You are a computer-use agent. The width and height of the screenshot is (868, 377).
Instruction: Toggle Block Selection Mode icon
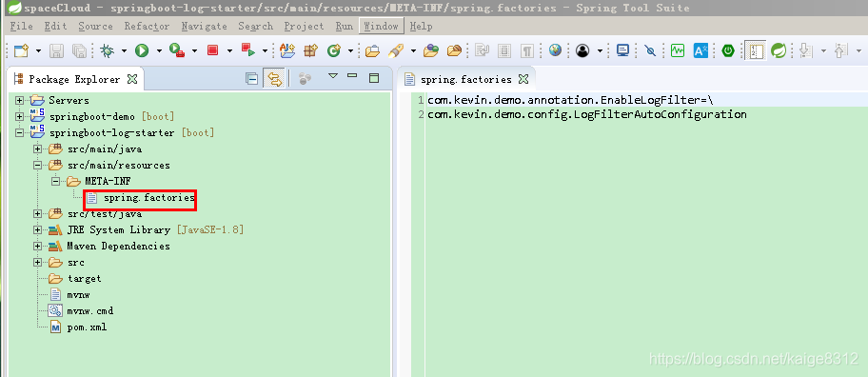tap(504, 50)
